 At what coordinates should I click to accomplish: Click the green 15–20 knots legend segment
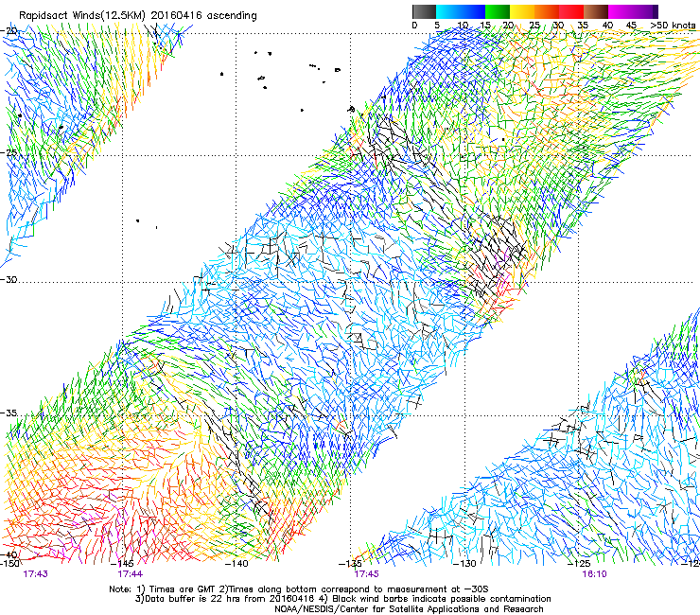[x=498, y=11]
